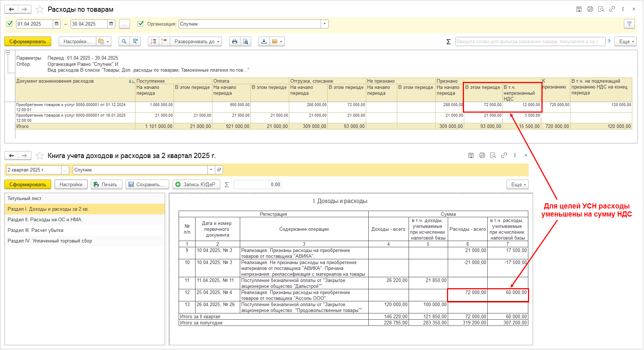
Task: Select Раздел II. Расходы на ОС и НМА
Action: click(44, 220)
